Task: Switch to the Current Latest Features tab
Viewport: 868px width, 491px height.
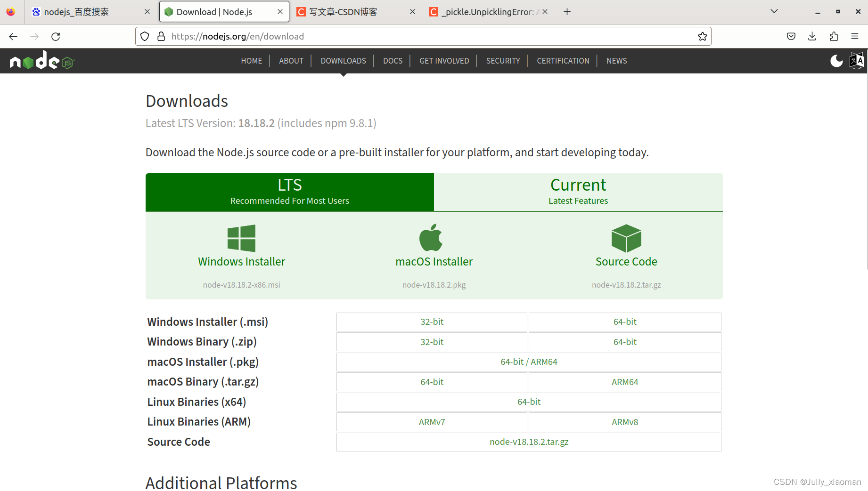Action: (x=578, y=192)
